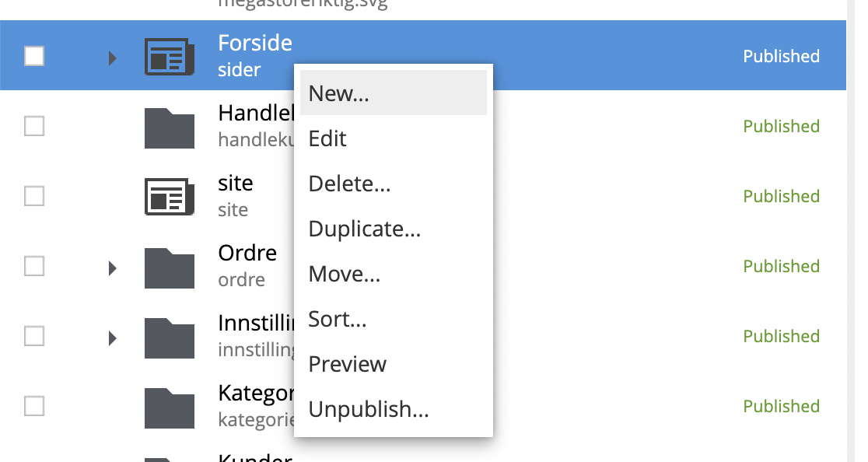868x462 pixels.
Task: Expand the Innstillinger folder arrow
Action: pos(112,338)
